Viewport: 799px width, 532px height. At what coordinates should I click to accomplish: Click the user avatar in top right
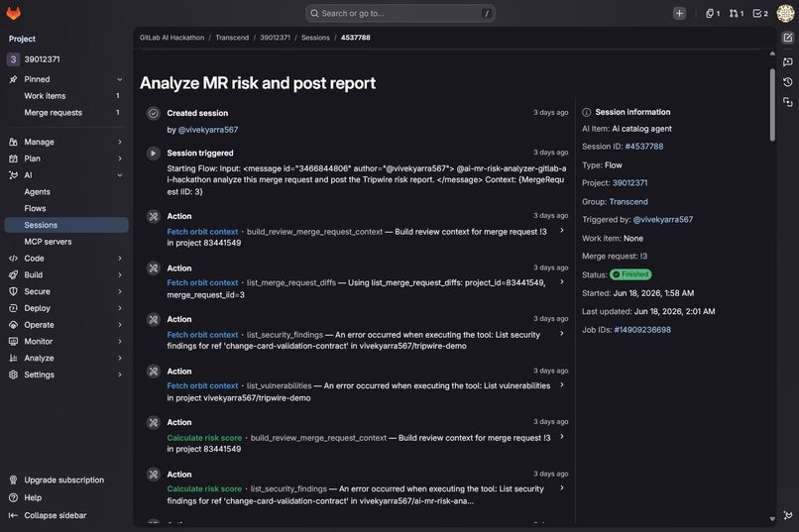click(785, 13)
